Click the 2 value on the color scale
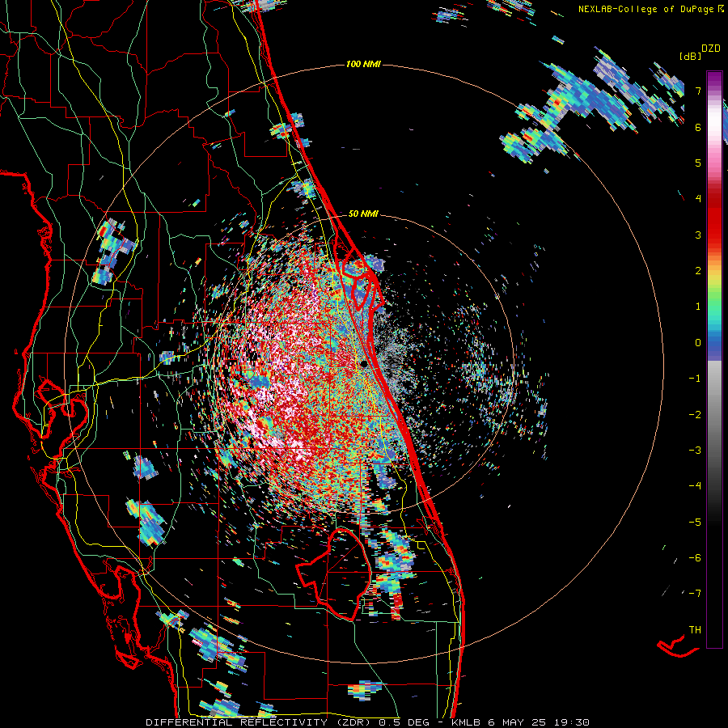This screenshot has height=728, width=728. (698, 271)
